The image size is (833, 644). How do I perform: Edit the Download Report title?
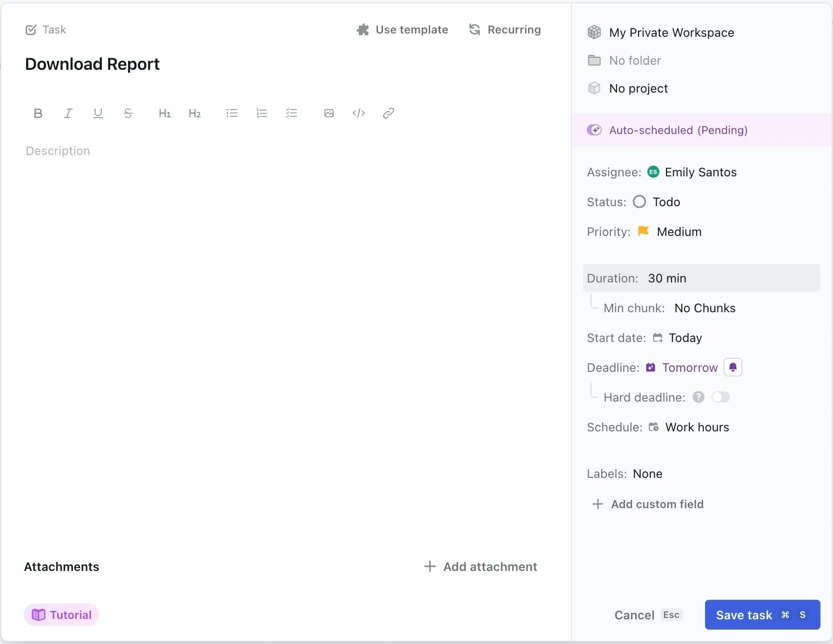(x=92, y=64)
